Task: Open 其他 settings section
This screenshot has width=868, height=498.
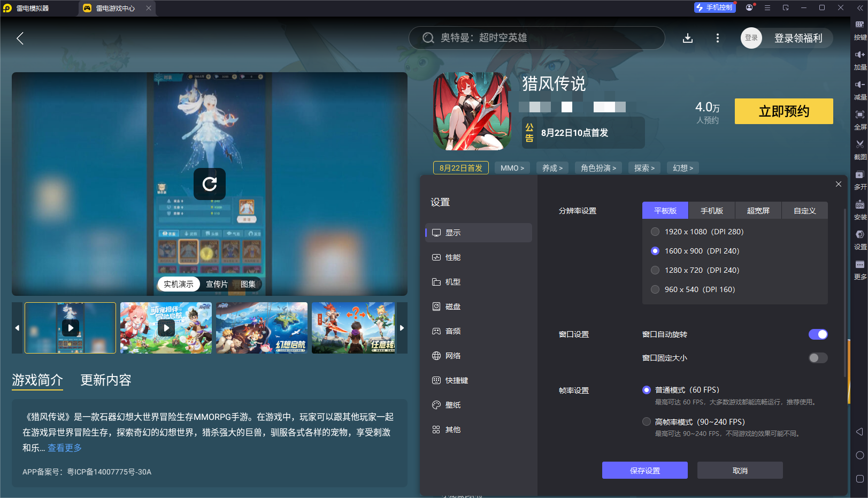Action: click(x=479, y=430)
